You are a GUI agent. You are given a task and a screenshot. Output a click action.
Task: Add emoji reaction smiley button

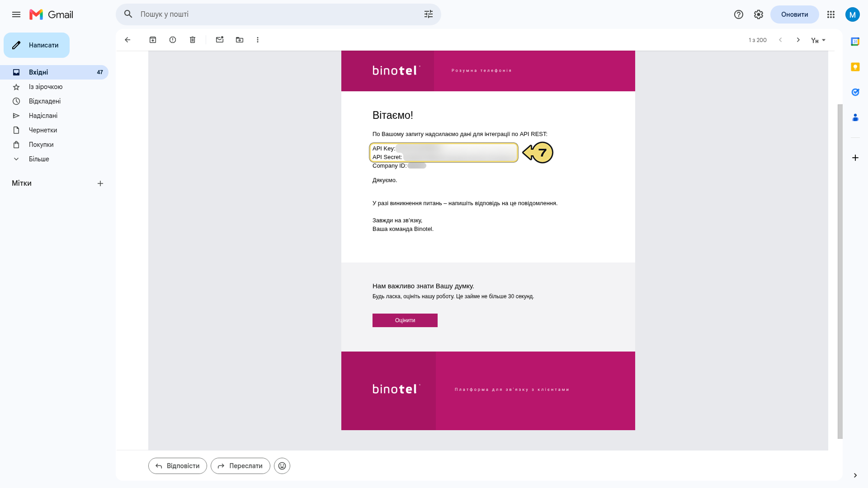click(282, 466)
